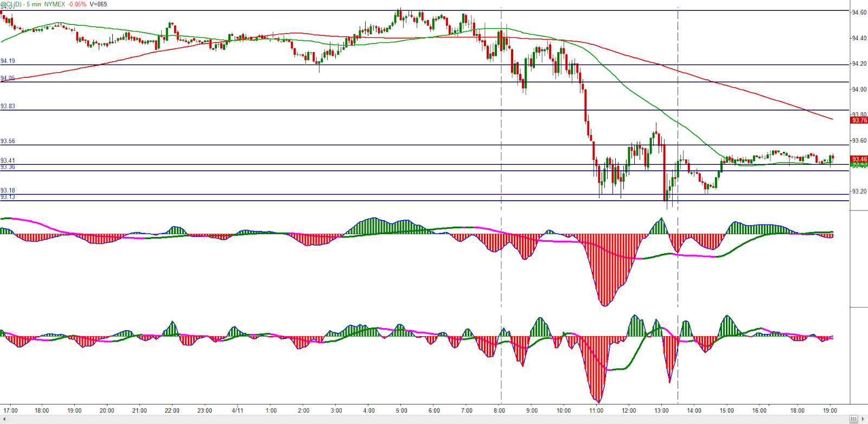
Task: Click the 20:00 time axis label
Action: point(107,410)
